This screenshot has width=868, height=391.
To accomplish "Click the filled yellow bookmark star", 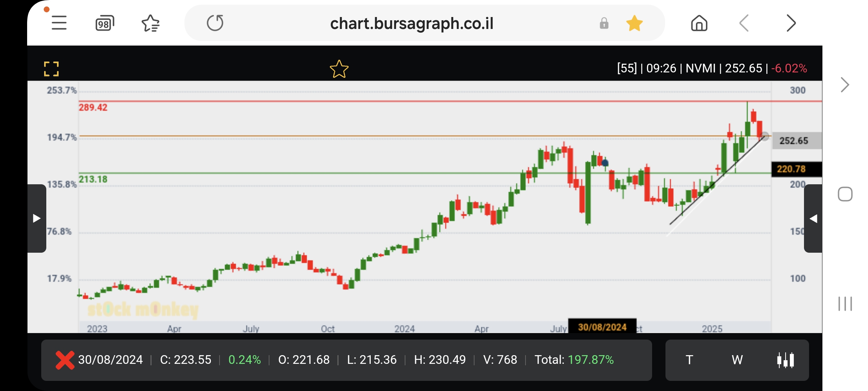I will coord(634,24).
